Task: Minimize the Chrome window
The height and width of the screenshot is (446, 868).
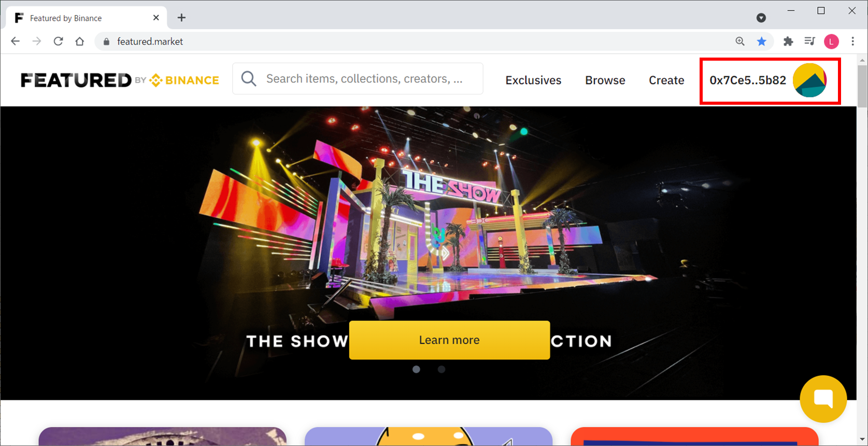Action: (791, 10)
